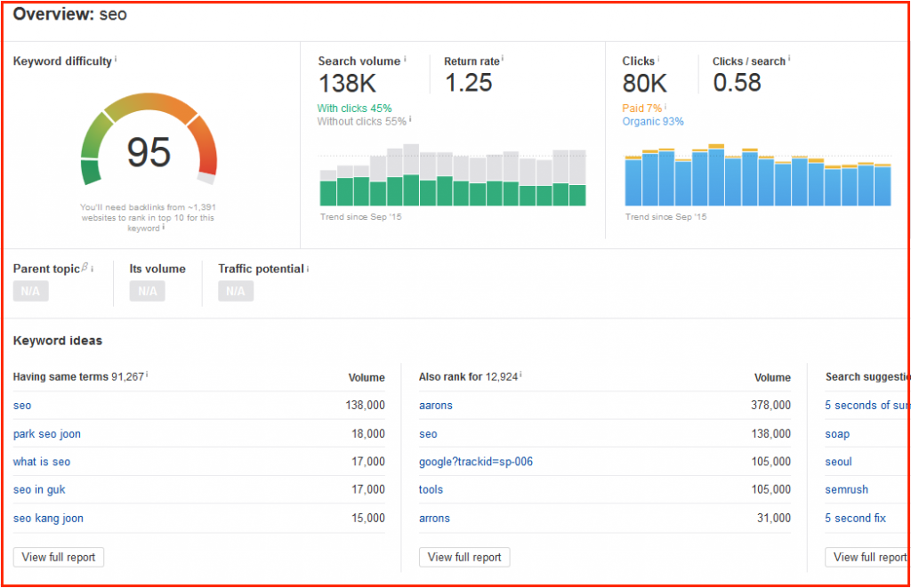Open 'seo kang joon' keyword link
The width and height of the screenshot is (911, 588).
tap(48, 519)
